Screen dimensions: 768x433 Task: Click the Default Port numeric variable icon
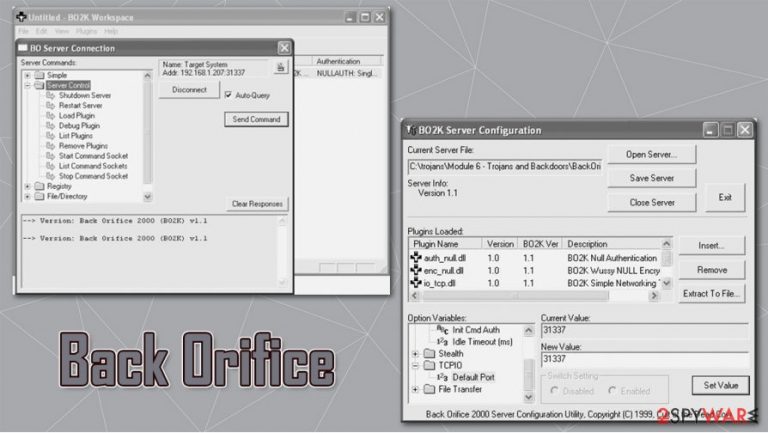click(442, 377)
